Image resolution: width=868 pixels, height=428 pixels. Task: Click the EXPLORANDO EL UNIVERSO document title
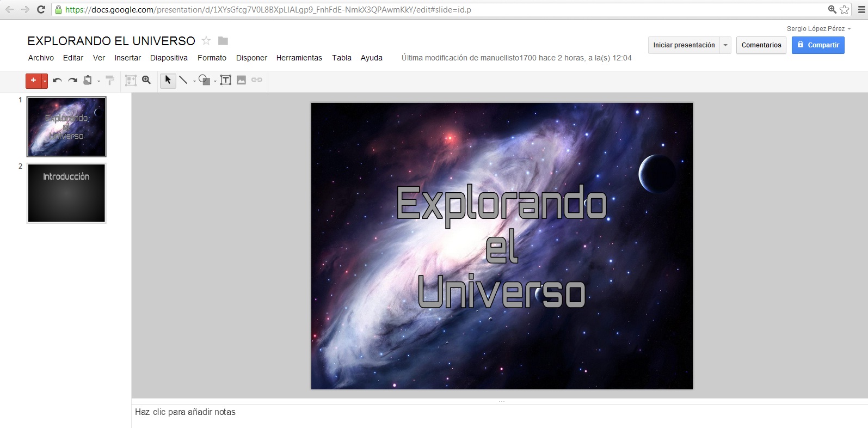(x=111, y=41)
